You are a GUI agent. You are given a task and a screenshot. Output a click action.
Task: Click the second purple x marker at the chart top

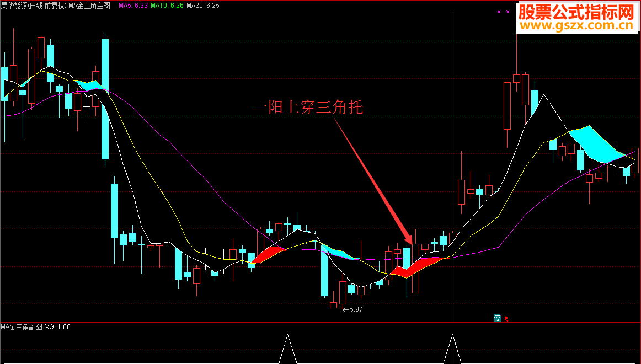tap(508, 12)
